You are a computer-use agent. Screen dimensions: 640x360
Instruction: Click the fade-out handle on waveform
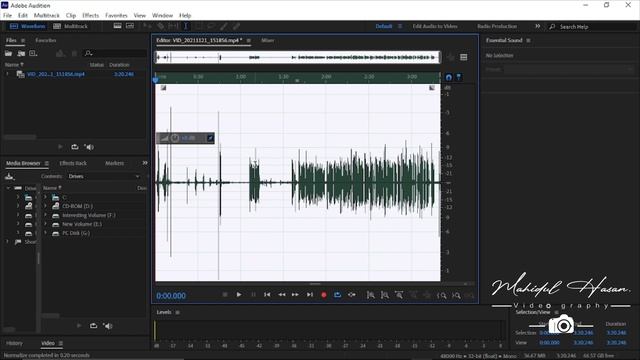coord(432,88)
